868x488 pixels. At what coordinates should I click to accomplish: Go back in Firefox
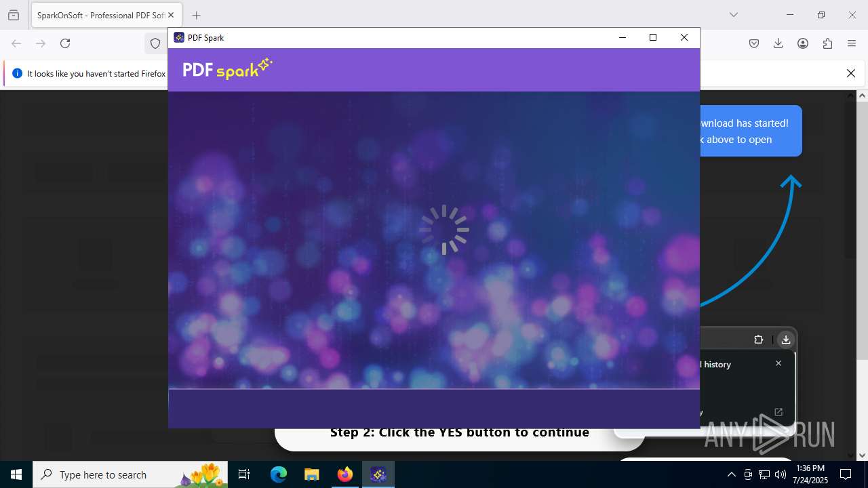pyautogui.click(x=16, y=43)
